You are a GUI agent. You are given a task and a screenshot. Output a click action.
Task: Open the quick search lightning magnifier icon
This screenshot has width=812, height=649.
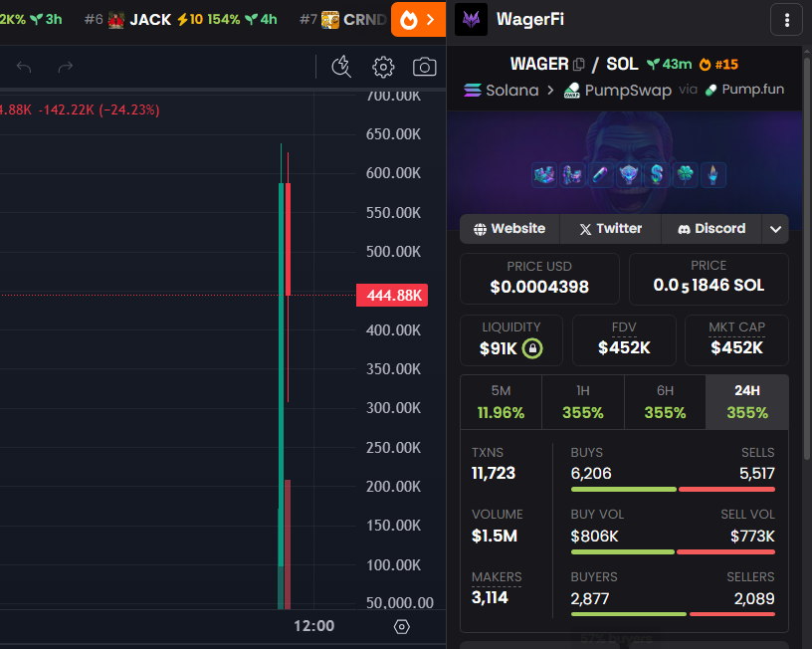tap(341, 67)
